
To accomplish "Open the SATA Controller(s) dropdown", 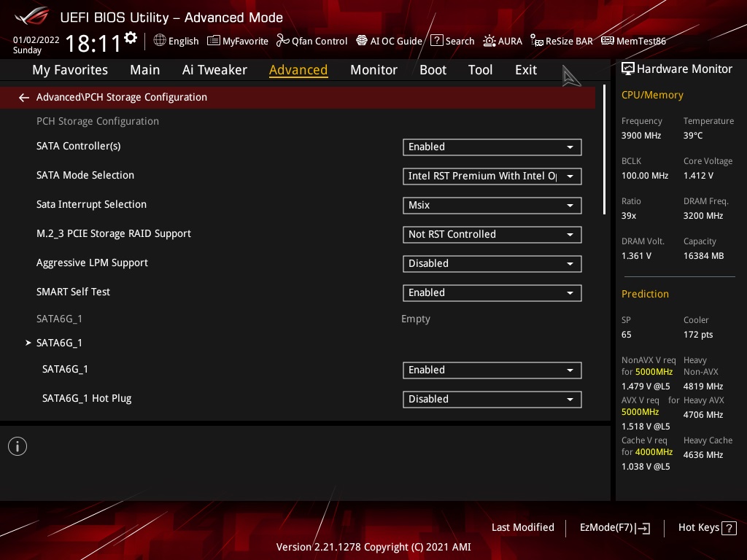I will point(492,147).
